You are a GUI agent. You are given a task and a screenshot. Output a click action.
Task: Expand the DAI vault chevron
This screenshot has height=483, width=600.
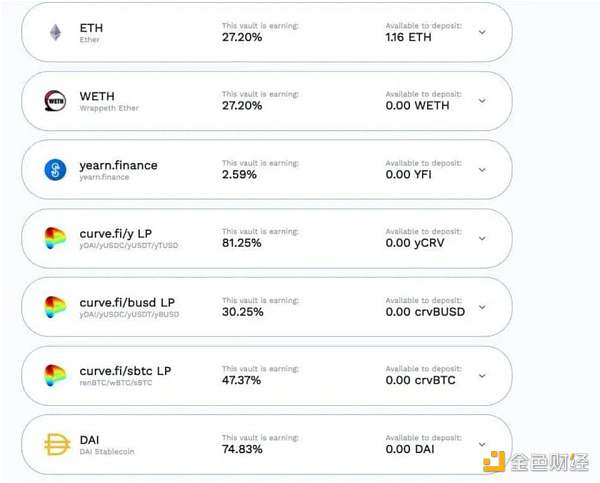point(482,445)
